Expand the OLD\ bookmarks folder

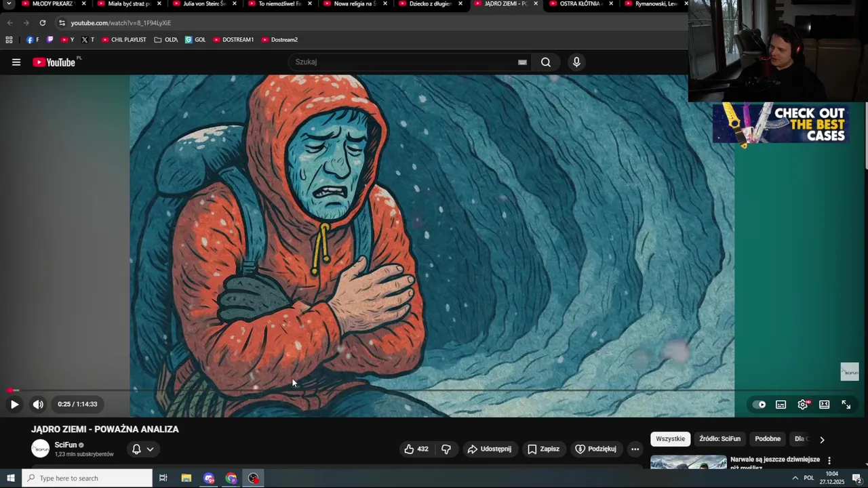(166, 40)
